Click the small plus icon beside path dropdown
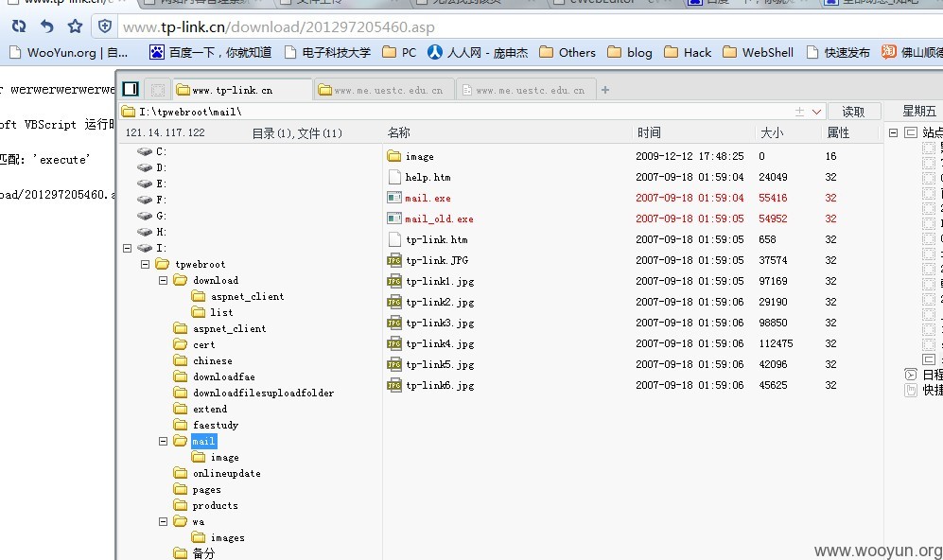This screenshot has height=560, width=943. pyautogui.click(x=799, y=112)
